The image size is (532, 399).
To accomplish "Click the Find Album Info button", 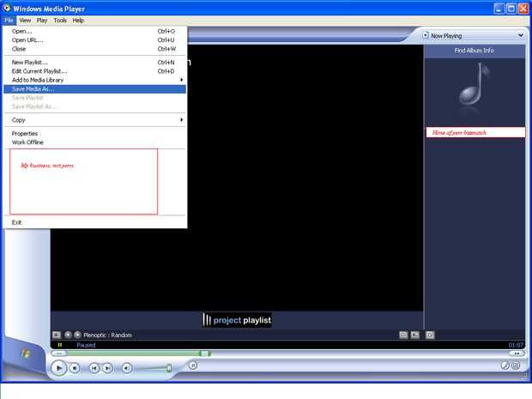I will tap(475, 51).
